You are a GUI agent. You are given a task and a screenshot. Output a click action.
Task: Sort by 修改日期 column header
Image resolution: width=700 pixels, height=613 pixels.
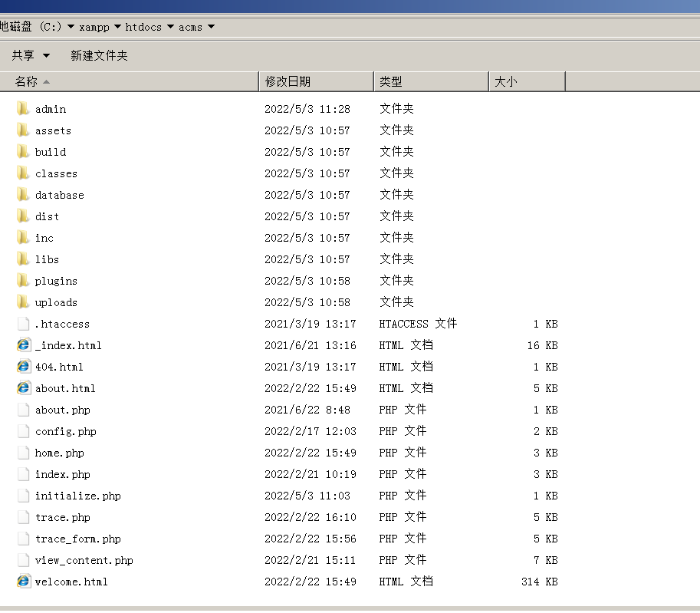tap(316, 81)
